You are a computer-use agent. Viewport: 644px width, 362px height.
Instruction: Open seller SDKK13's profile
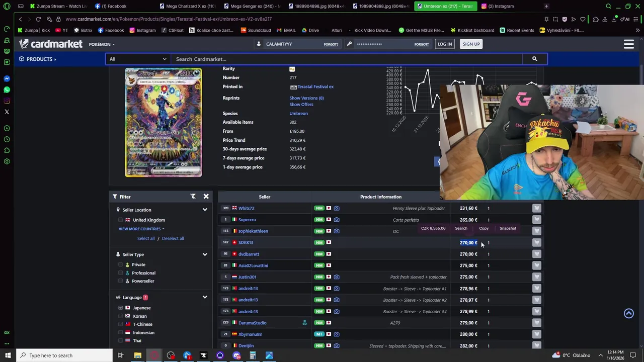click(246, 242)
